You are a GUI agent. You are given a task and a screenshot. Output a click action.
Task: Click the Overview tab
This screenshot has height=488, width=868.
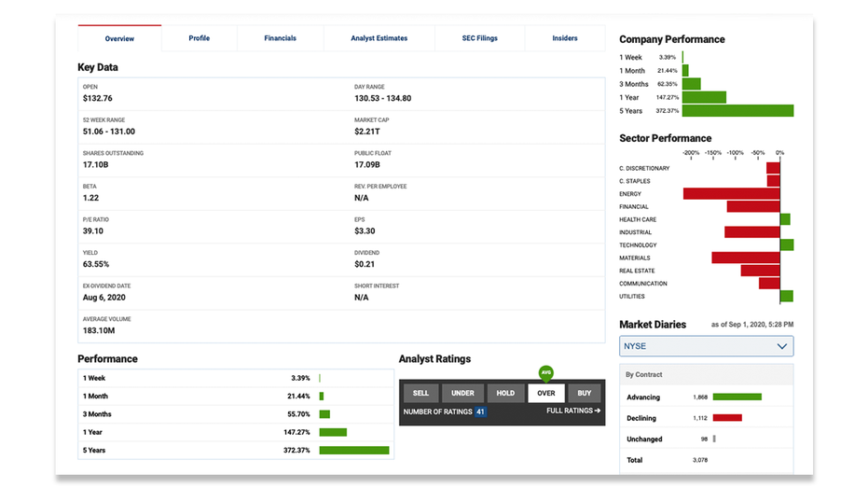point(119,38)
